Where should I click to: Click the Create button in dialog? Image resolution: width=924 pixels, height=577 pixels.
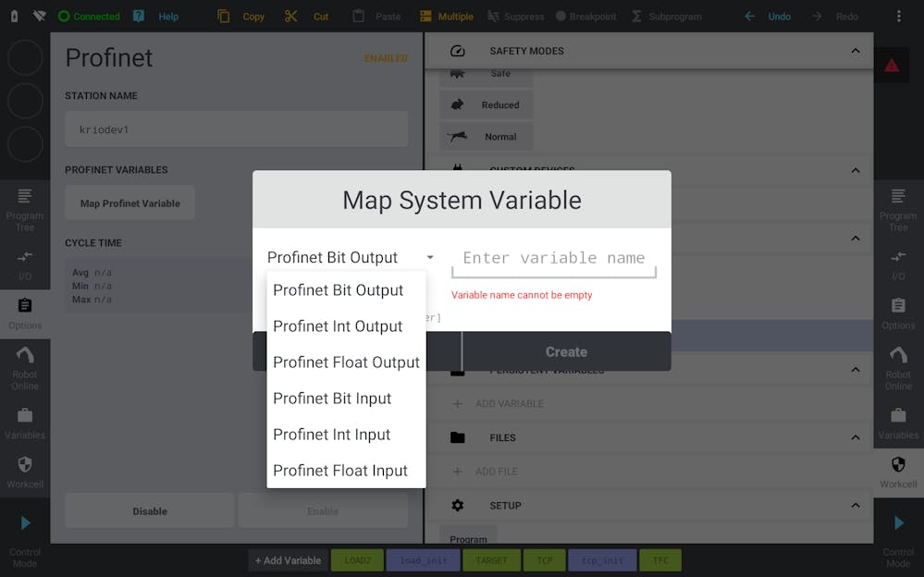pyautogui.click(x=566, y=352)
